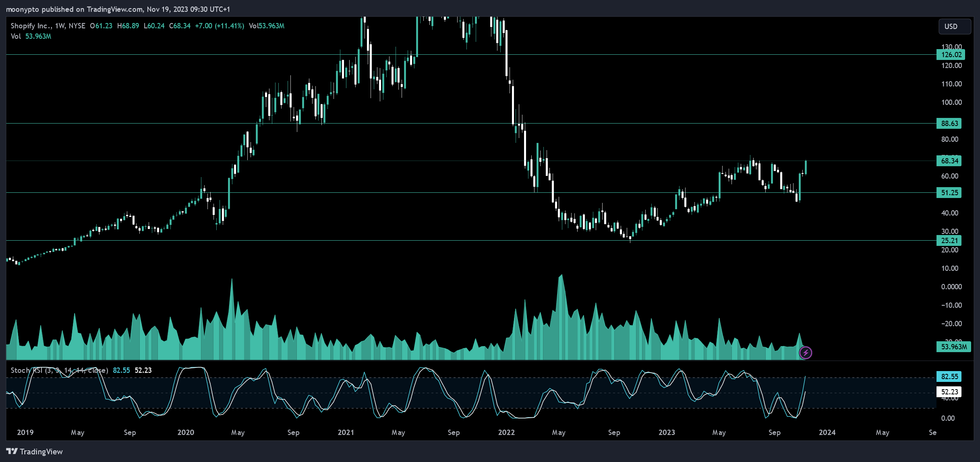This screenshot has width=980, height=462.
Task: Click the 2019 label on time axis
Action: point(25,433)
